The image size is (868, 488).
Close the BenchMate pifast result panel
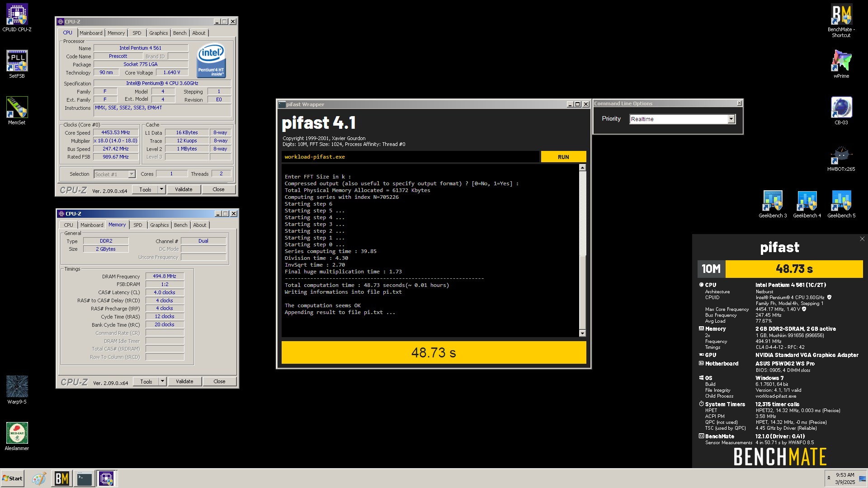tap(862, 239)
